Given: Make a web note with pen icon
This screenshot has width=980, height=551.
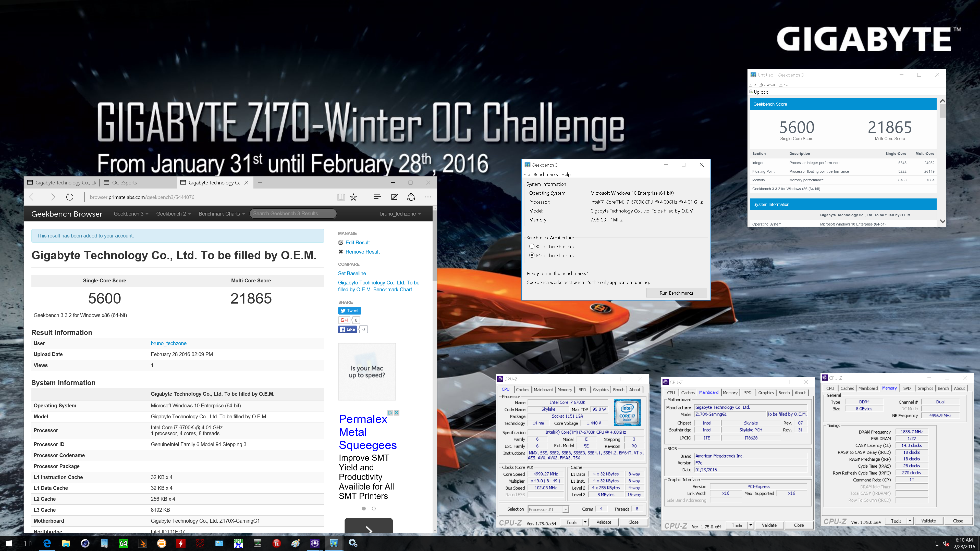Looking at the screenshot, I should pos(395,197).
